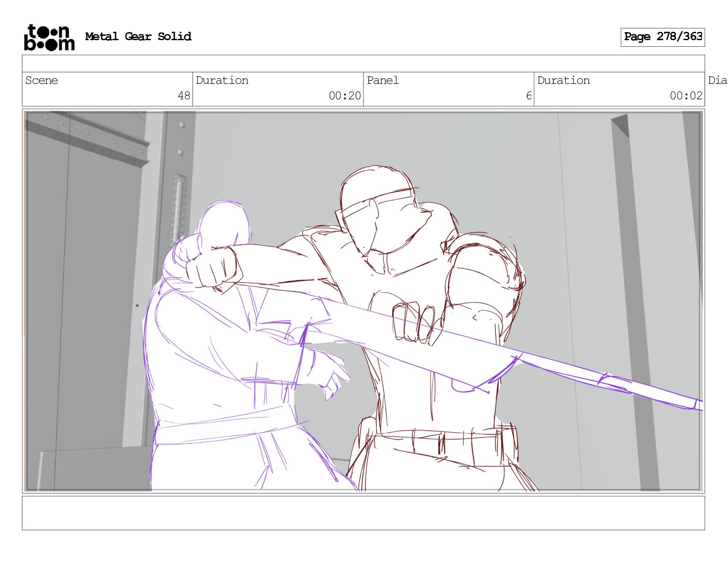This screenshot has width=728, height=563.
Task: Select the 'Metal Gear Solid' title text
Action: click(138, 37)
